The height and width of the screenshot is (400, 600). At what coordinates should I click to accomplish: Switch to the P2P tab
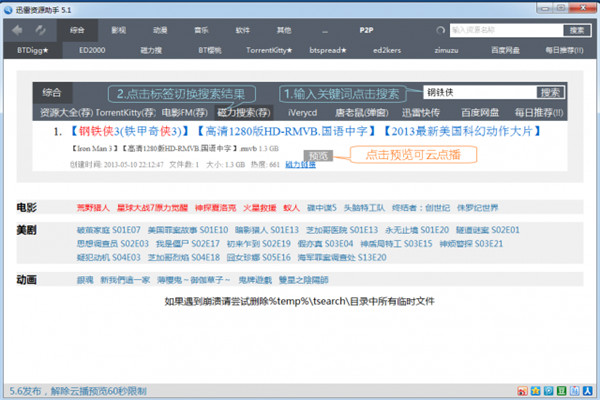[x=366, y=30]
